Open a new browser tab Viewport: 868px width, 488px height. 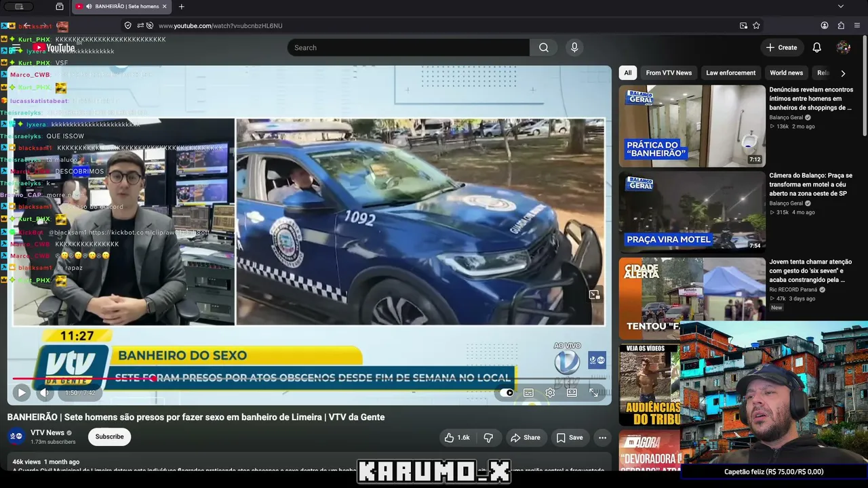point(181,7)
